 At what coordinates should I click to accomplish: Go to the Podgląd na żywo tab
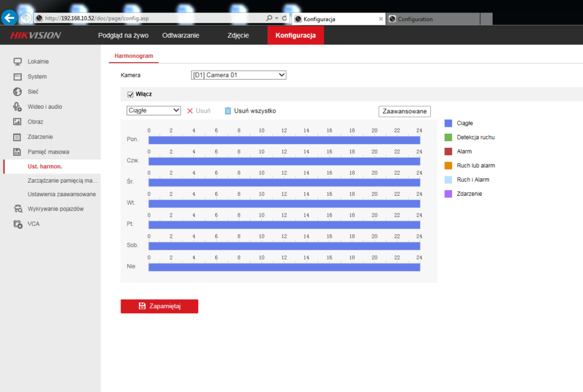click(124, 35)
